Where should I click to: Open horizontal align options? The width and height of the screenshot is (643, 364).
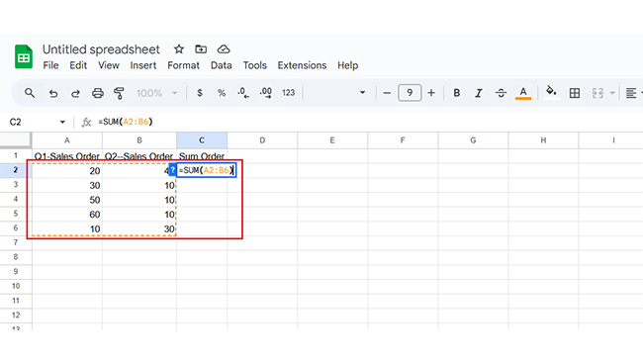pyautogui.click(x=631, y=93)
